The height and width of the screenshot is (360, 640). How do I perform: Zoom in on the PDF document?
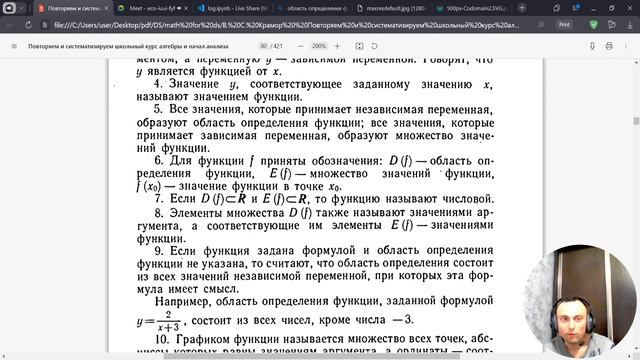click(x=337, y=46)
